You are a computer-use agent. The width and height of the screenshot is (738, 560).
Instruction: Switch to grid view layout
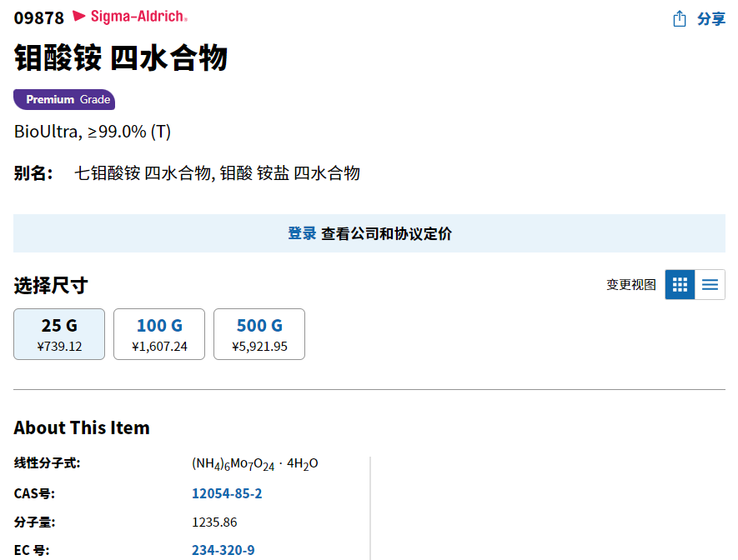point(680,285)
